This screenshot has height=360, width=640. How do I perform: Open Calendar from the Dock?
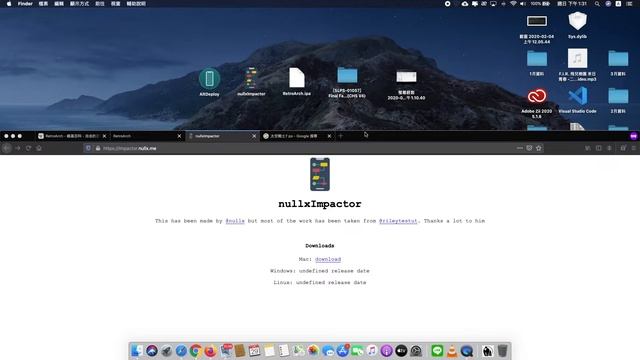click(x=254, y=351)
